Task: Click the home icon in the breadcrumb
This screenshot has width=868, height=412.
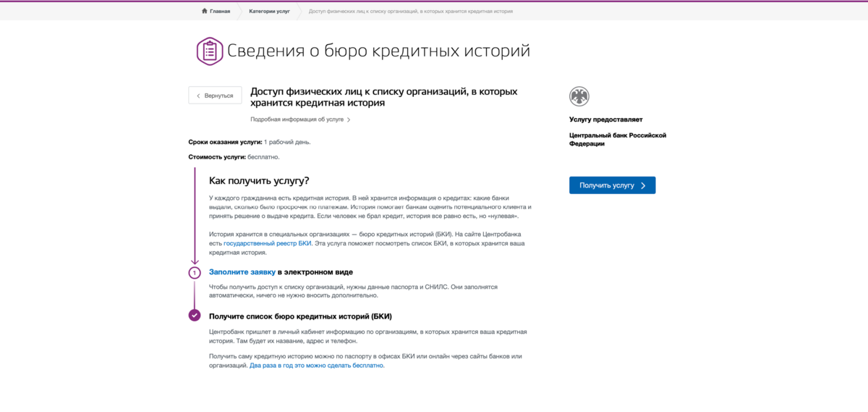Action: (x=205, y=12)
